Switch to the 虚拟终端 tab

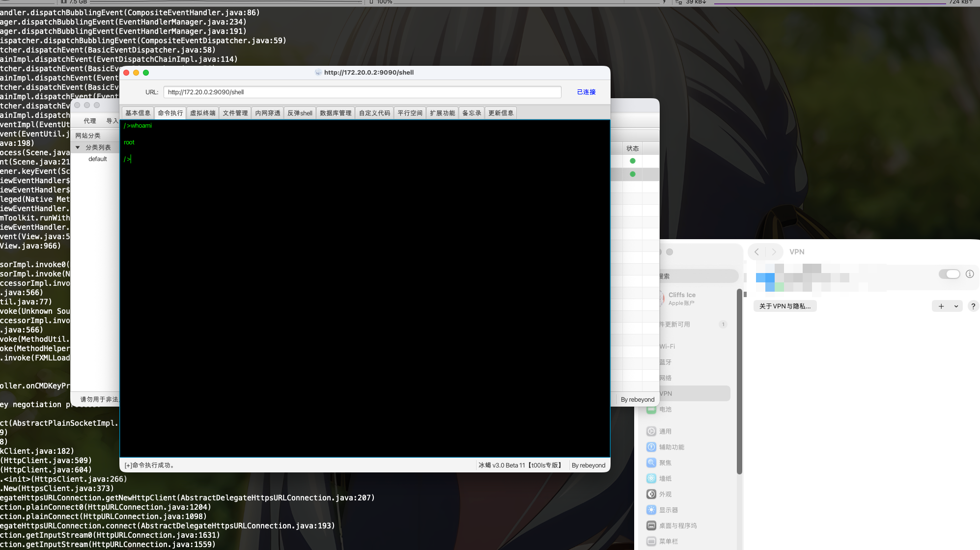coord(202,113)
